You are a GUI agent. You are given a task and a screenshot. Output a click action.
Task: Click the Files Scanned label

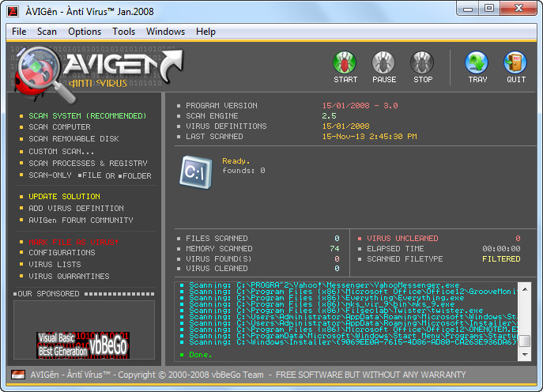click(217, 238)
